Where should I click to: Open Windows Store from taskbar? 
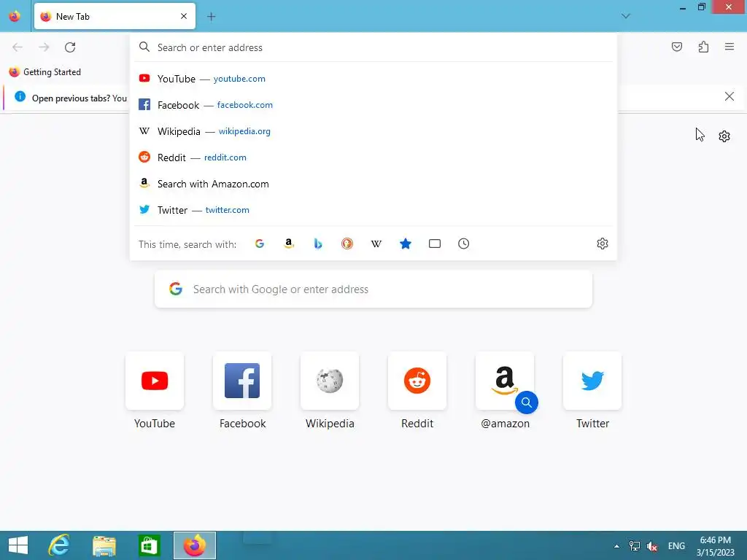(149, 545)
